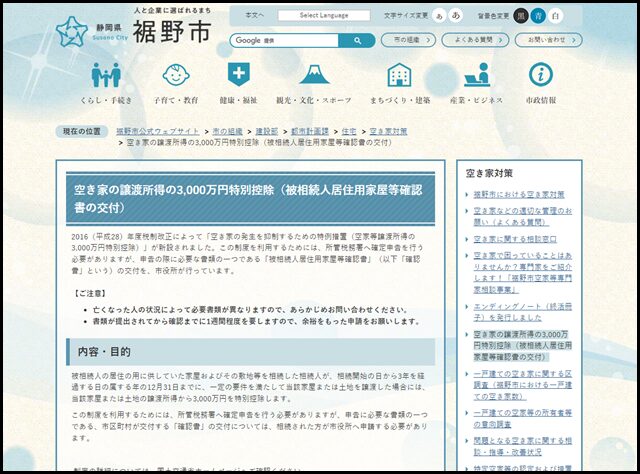Select the 産業・ビジネス menu label
The height and width of the screenshot is (474, 640).
pyautogui.click(x=476, y=100)
